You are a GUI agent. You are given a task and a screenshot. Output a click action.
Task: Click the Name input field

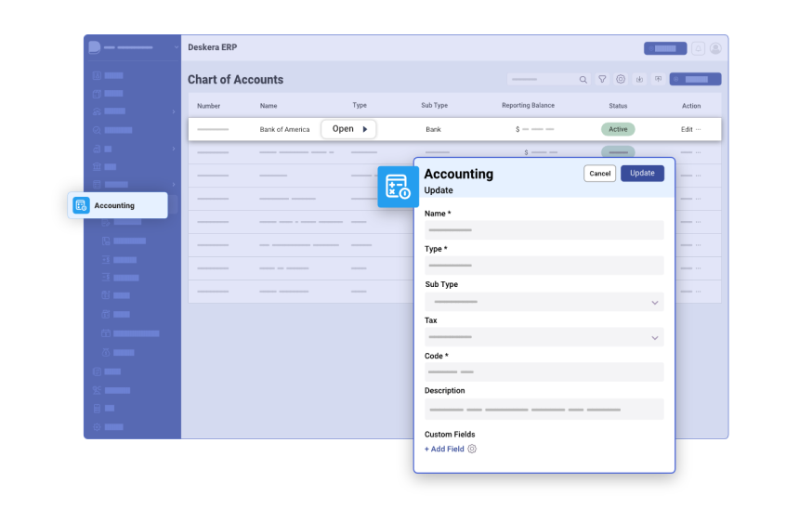point(544,230)
